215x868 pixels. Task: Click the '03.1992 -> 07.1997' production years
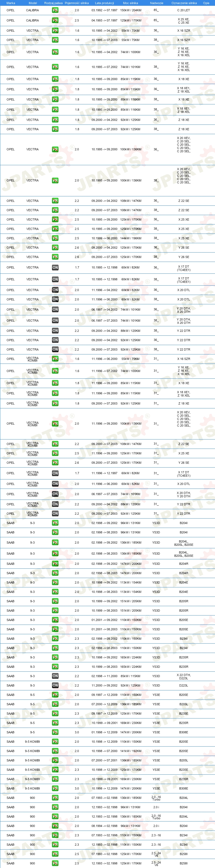105,10
